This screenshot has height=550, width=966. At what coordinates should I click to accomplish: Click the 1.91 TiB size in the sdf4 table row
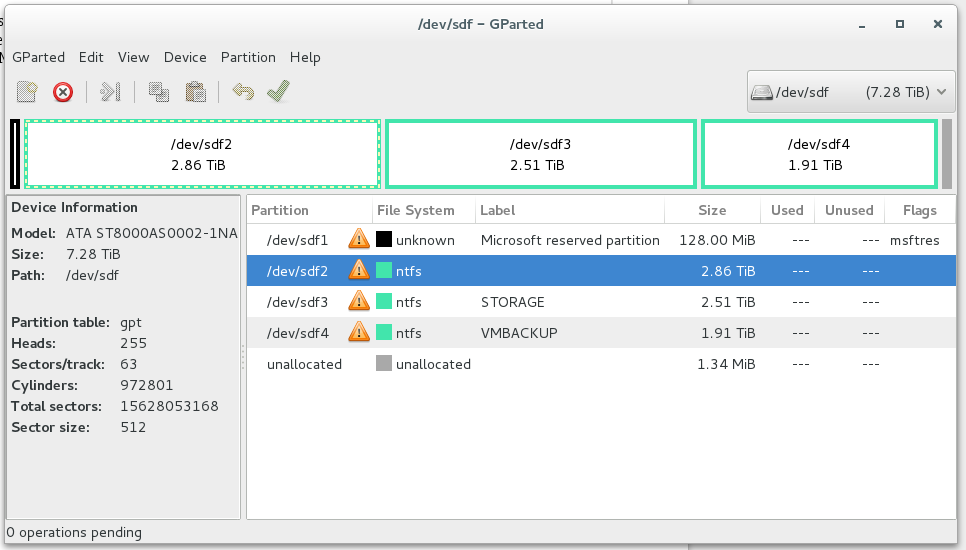[728, 333]
